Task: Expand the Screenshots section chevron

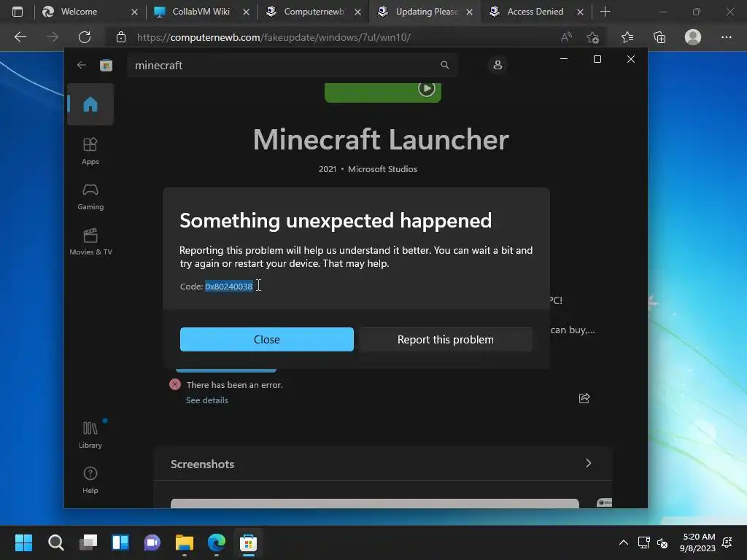Action: (x=589, y=463)
